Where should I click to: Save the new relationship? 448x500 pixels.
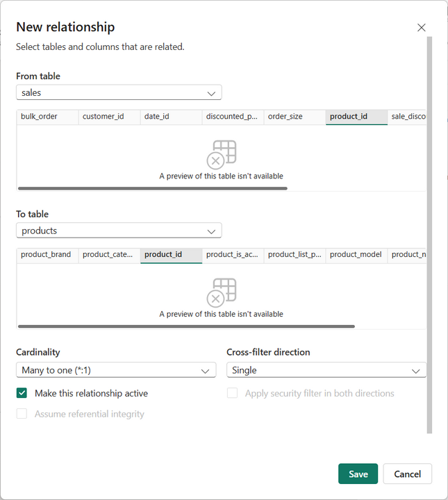(358, 474)
